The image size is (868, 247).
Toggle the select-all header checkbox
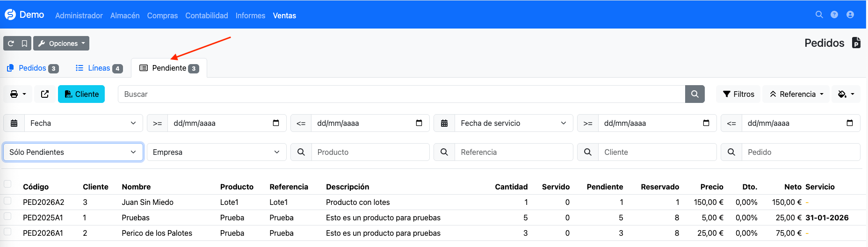tap(7, 184)
